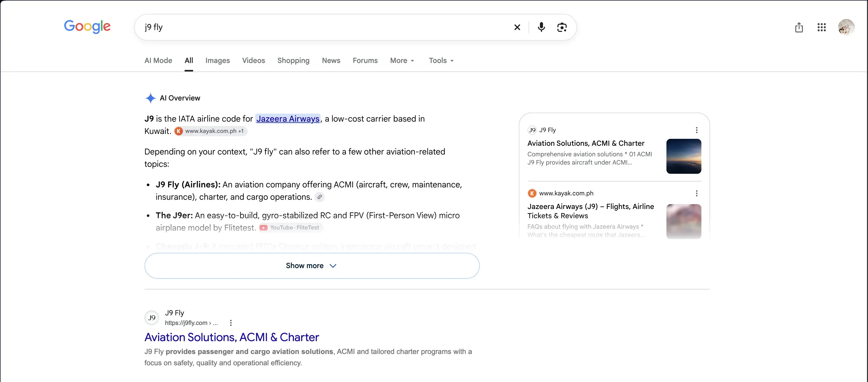Viewport: 868px width, 382px height.
Task: Select the All results tab
Action: tap(189, 61)
